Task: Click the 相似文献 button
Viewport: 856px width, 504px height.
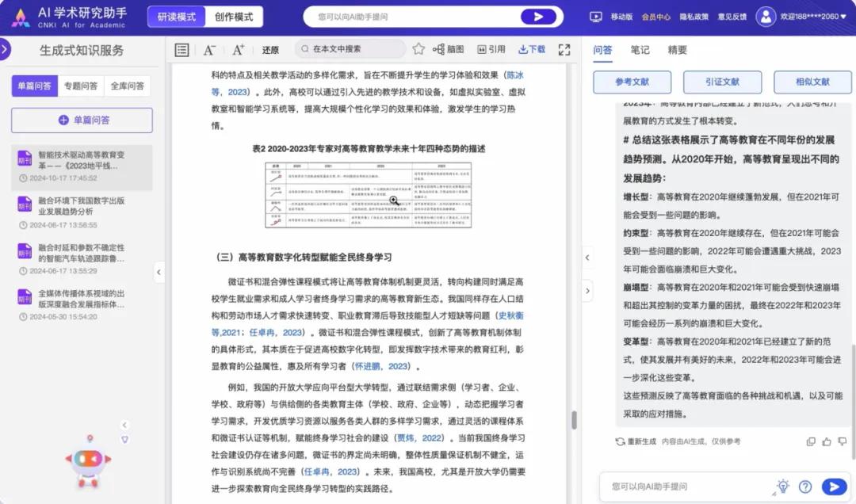Action: [x=812, y=82]
